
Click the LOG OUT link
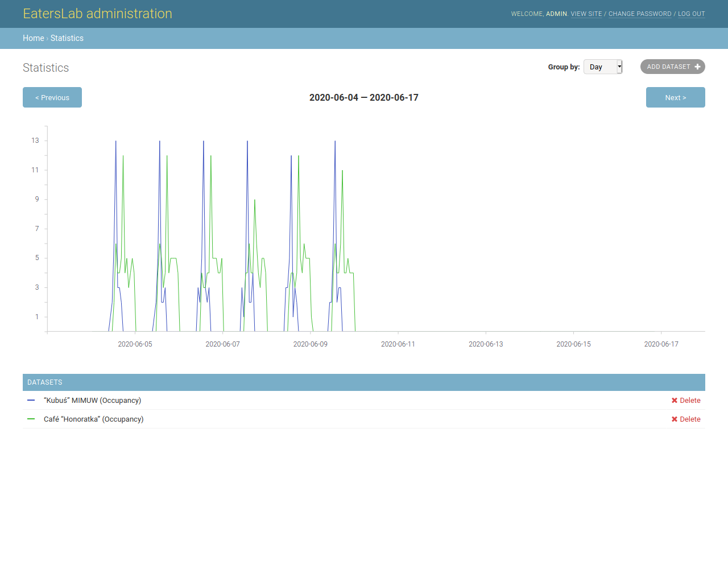tap(692, 14)
